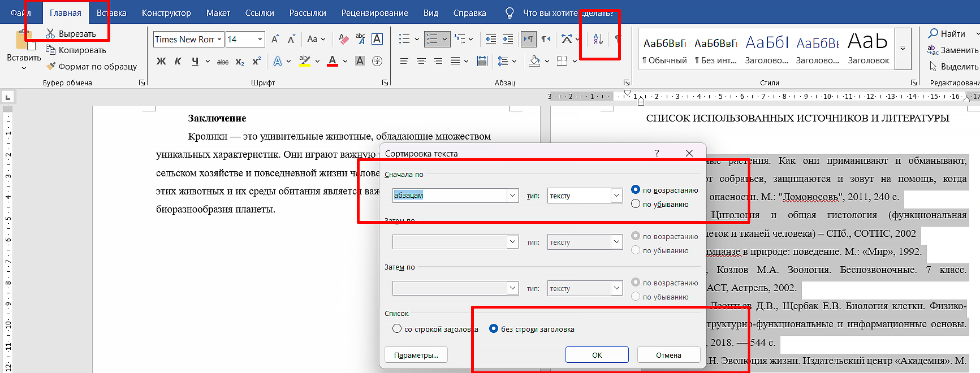
Task: Increase font size with the grow font icon
Action: (x=275, y=39)
